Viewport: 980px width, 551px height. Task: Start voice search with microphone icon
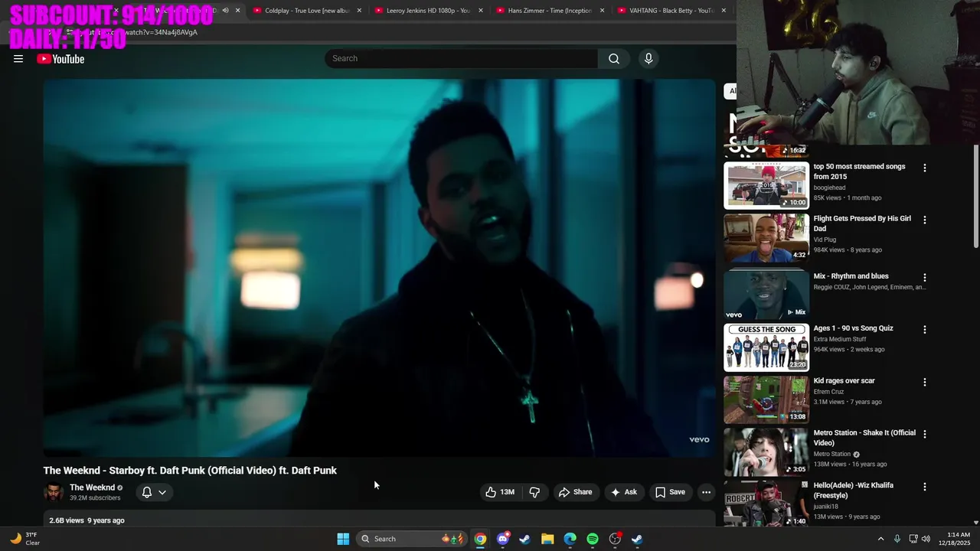(648, 58)
